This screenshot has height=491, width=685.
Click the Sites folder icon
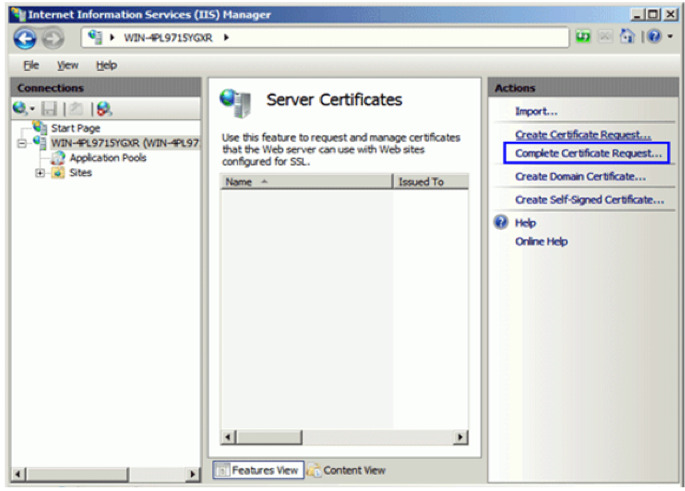tap(58, 173)
